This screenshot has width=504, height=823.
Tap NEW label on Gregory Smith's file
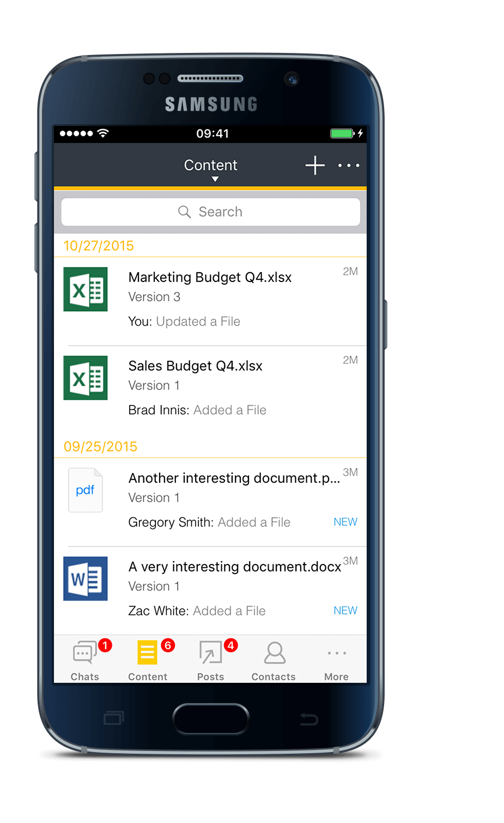tap(345, 522)
